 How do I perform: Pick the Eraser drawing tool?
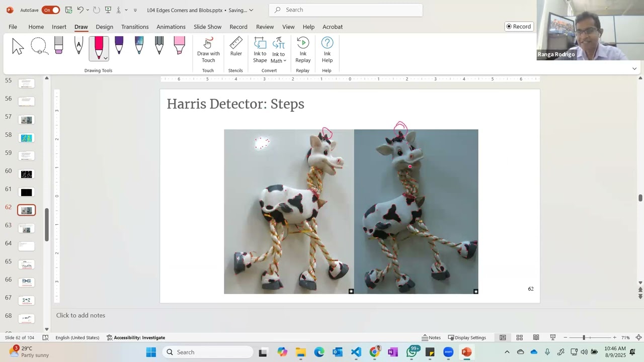(58, 46)
